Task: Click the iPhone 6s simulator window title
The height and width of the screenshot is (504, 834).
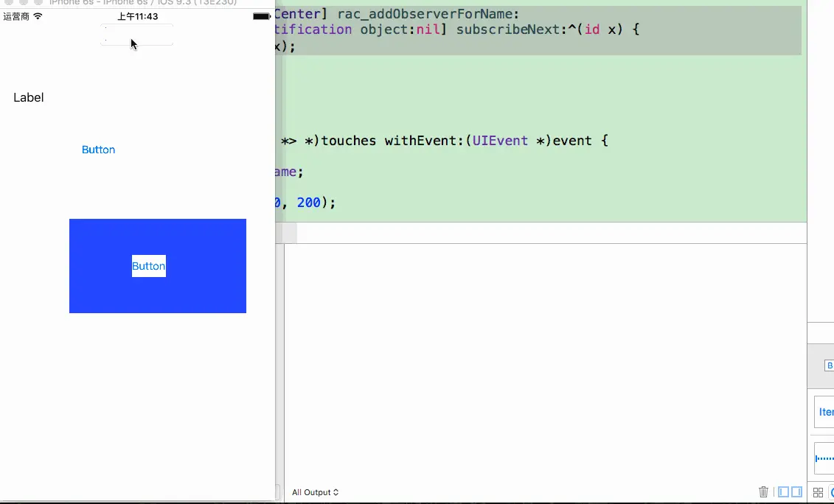Action: pos(143,3)
